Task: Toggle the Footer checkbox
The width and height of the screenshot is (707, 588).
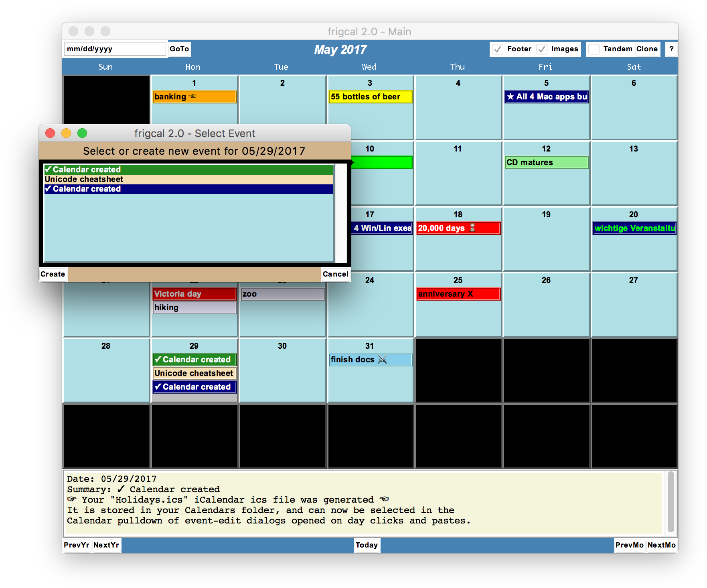Action: click(x=498, y=49)
